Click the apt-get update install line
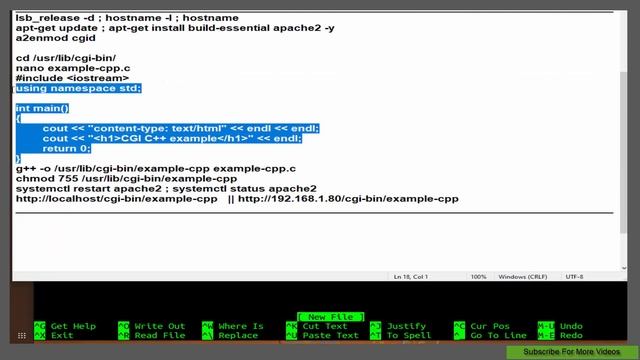The image size is (640, 360). coord(175,28)
